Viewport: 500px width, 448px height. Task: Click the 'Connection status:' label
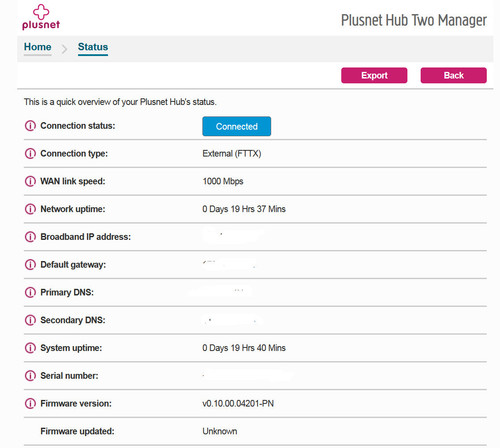pos(78,126)
